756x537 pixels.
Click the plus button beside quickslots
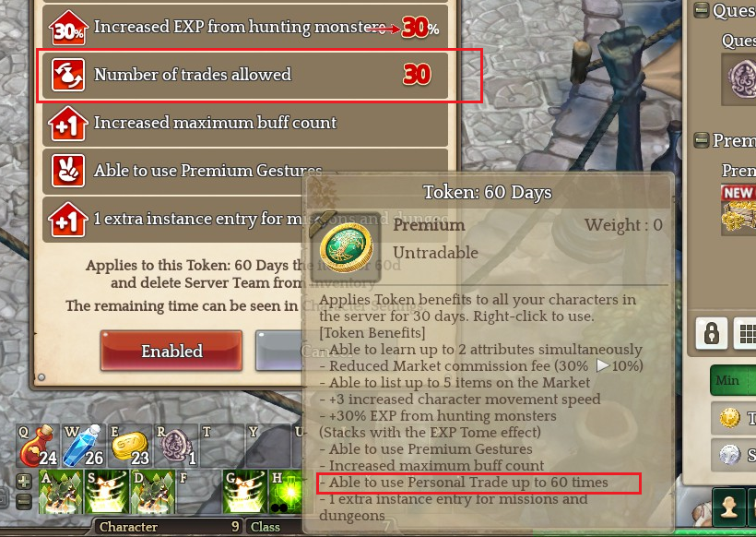(24, 481)
